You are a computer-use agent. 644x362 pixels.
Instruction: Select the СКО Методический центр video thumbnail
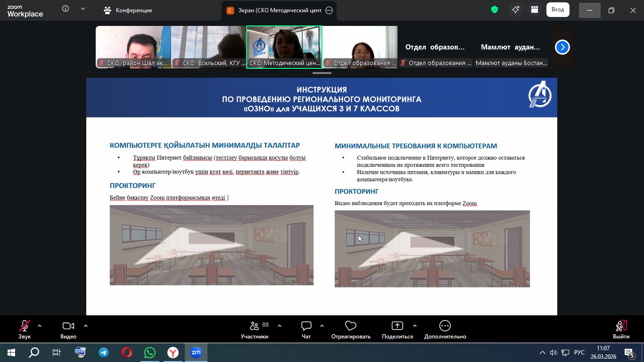(284, 47)
